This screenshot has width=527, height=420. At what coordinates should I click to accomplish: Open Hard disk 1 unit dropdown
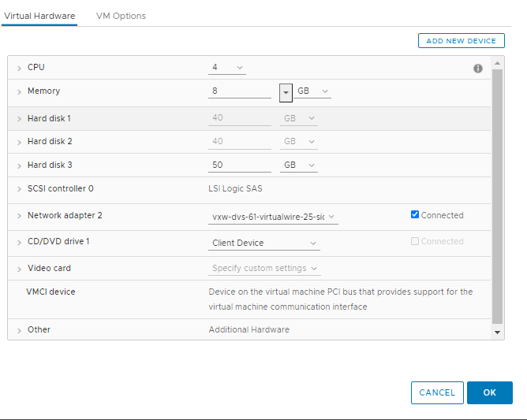point(299,118)
